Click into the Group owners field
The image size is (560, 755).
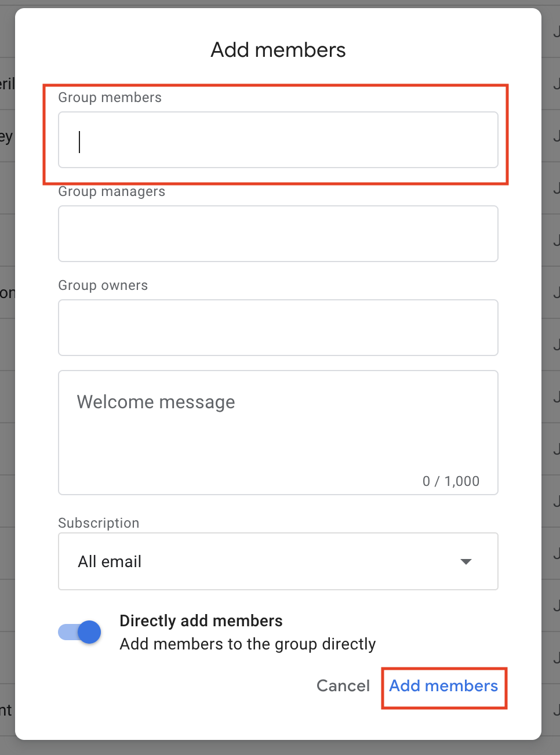278,328
